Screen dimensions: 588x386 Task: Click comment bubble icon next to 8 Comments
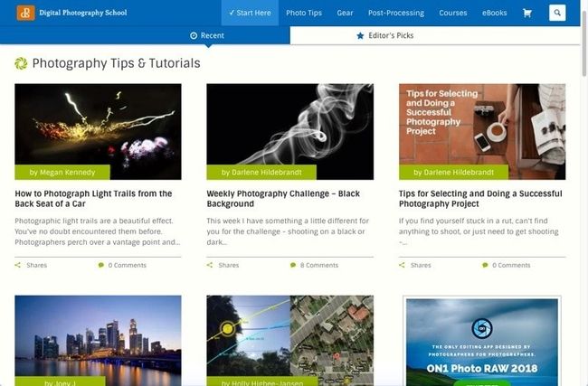pyautogui.click(x=293, y=265)
